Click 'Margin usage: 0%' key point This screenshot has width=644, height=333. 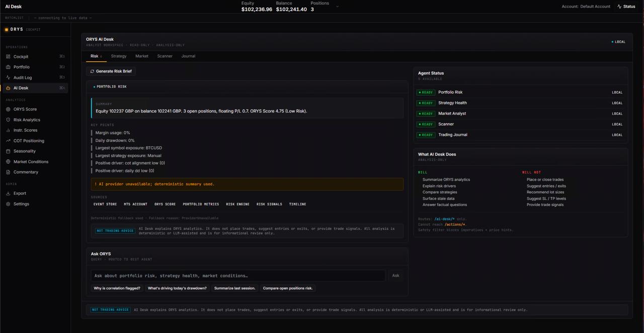point(113,133)
